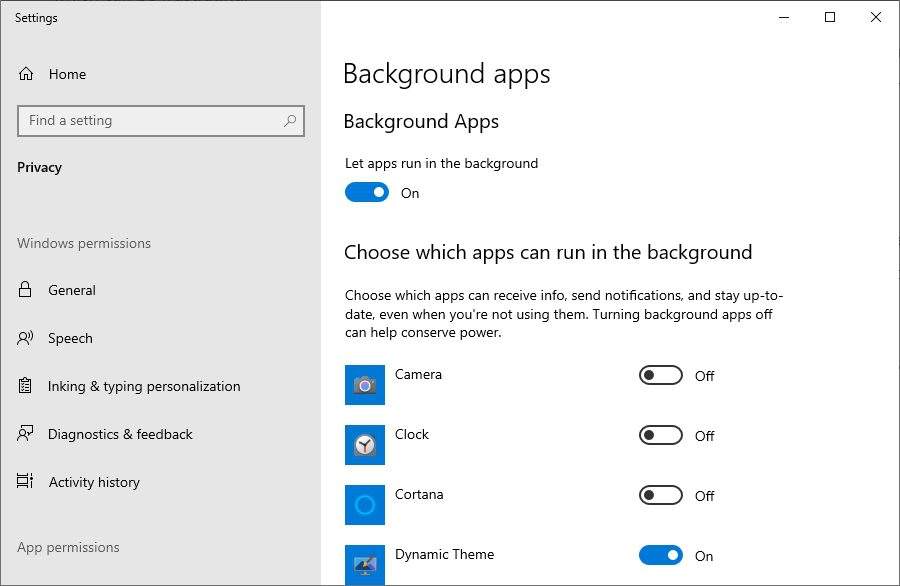Enable Camera background toggle
900x586 pixels.
661,375
